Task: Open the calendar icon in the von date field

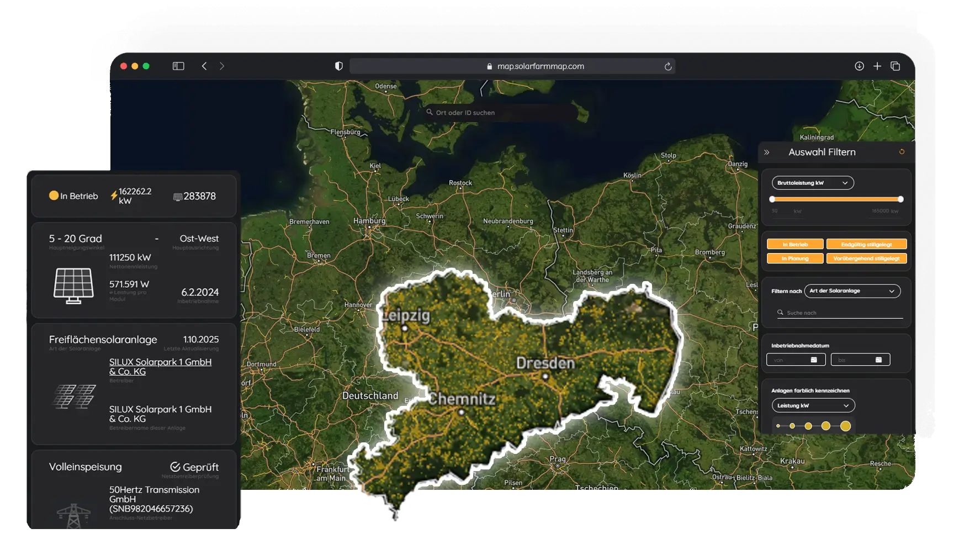Action: point(813,359)
